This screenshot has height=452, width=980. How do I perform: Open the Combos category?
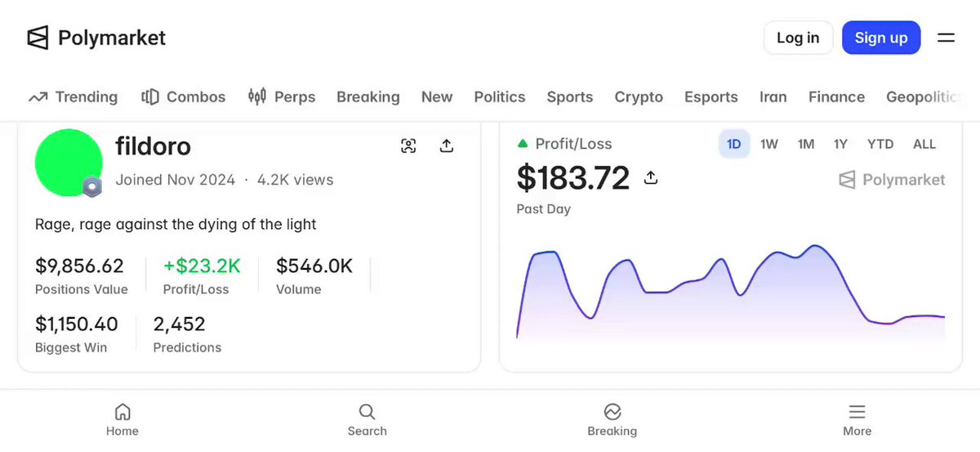pyautogui.click(x=183, y=96)
